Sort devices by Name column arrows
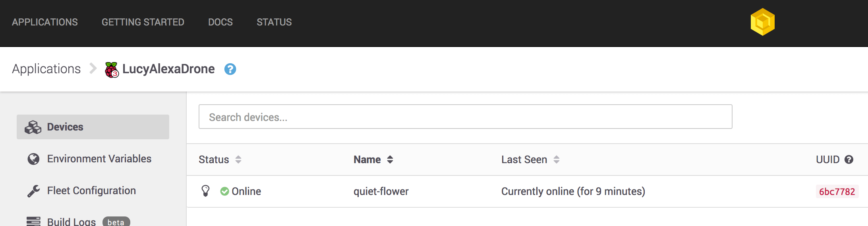 coord(390,160)
